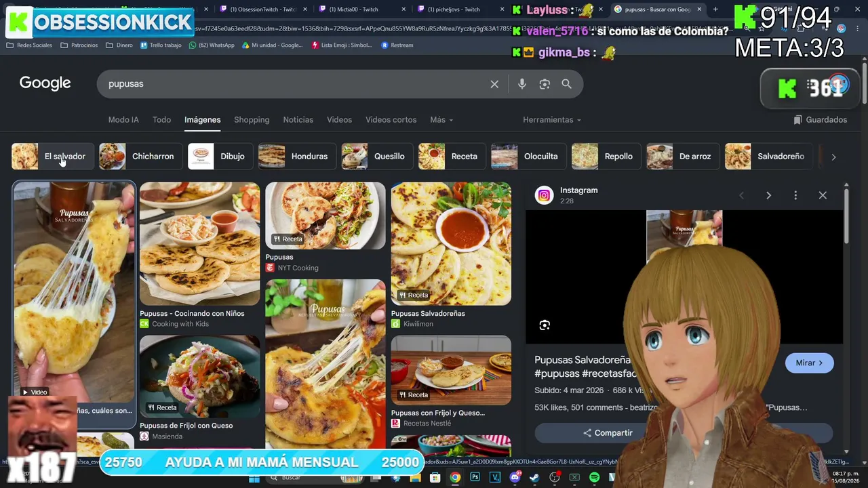The width and height of the screenshot is (868, 488).
Task: Open the Dinero bookmark folder
Action: point(119,45)
